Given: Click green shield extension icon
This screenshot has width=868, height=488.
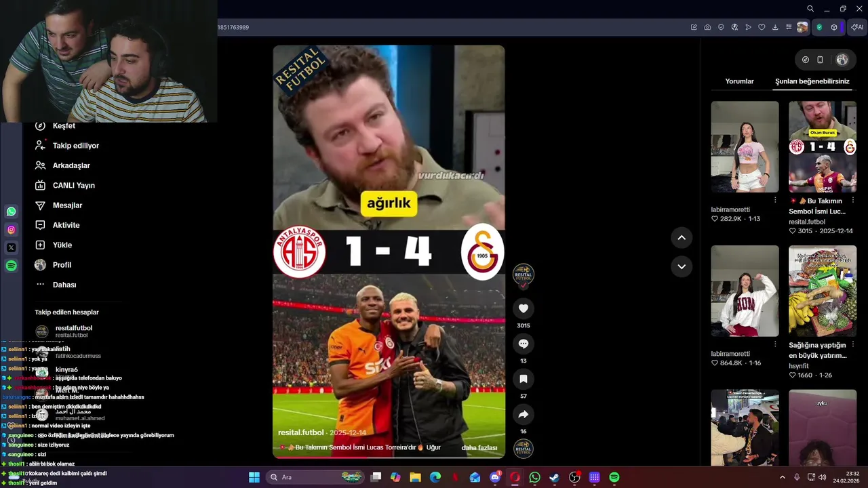Looking at the screenshot, I should coord(819,27).
